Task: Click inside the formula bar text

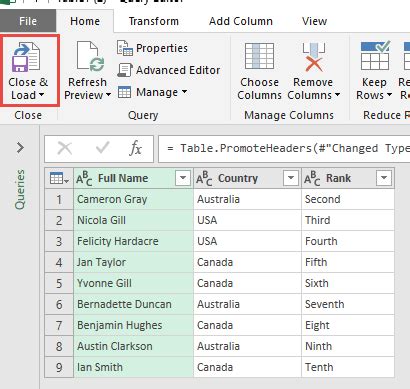Action: (284, 148)
